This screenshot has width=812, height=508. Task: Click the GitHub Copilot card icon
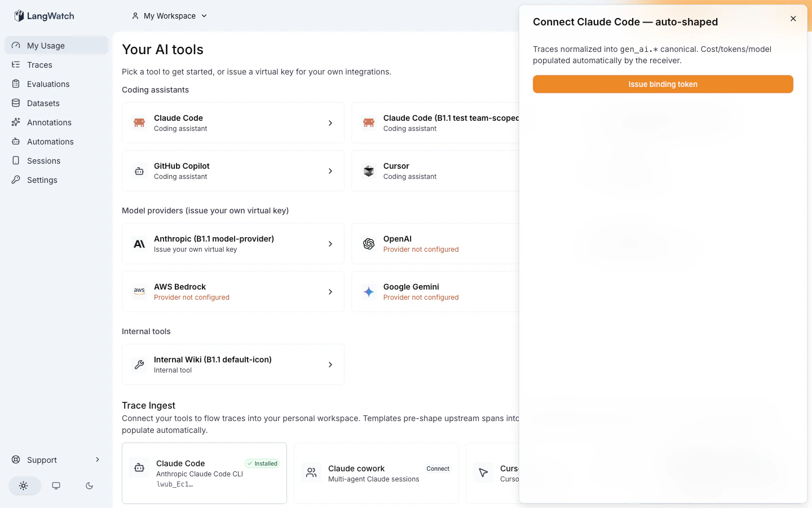[x=139, y=170]
